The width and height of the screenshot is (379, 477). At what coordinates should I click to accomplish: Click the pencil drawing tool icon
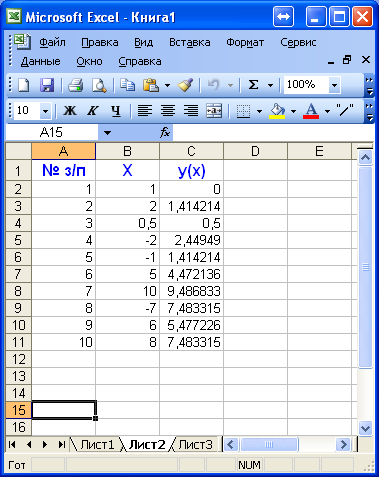(x=345, y=110)
